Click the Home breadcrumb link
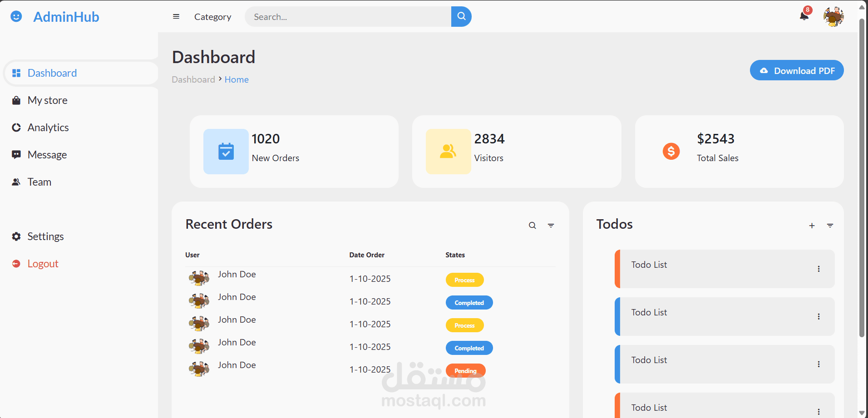The image size is (868, 418). [x=237, y=79]
